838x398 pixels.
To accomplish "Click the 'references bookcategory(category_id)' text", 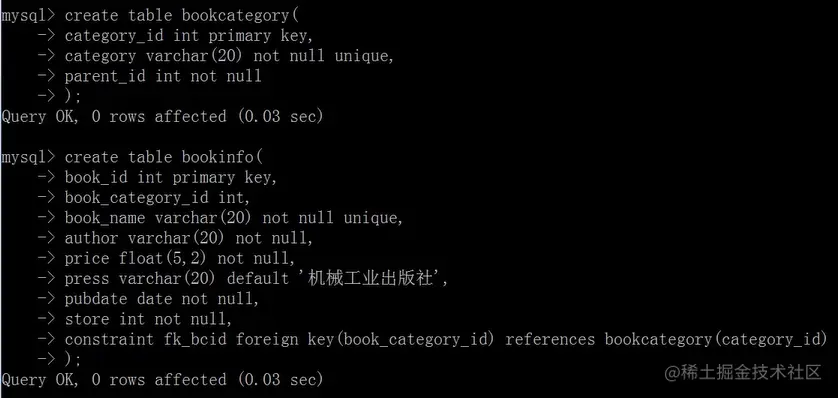I will click(666, 340).
